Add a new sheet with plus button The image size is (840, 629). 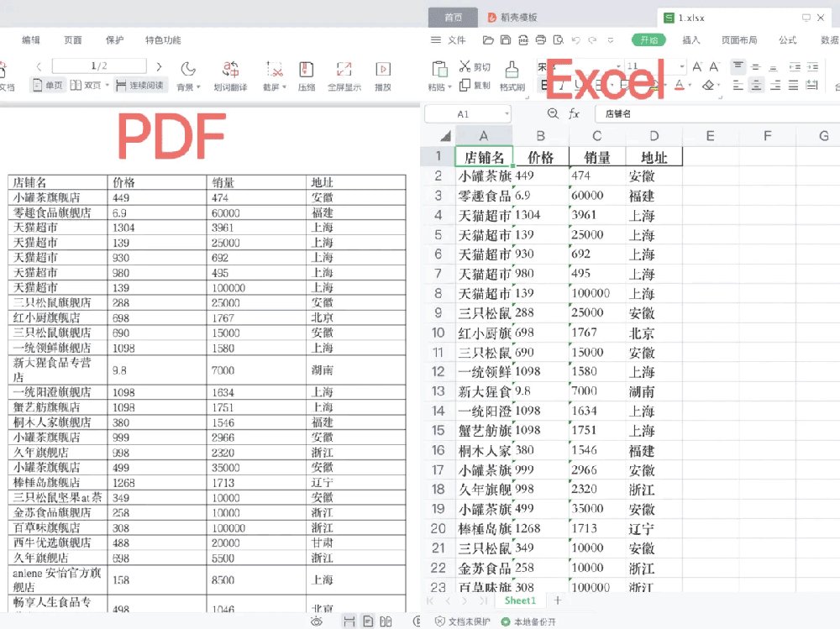click(x=557, y=600)
